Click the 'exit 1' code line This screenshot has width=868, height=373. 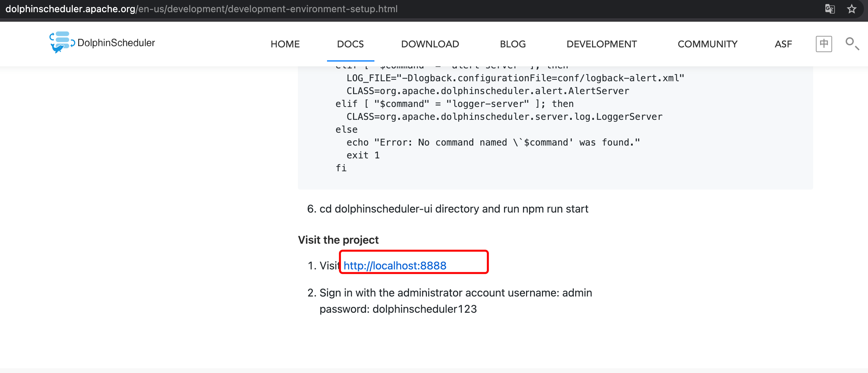click(x=363, y=155)
